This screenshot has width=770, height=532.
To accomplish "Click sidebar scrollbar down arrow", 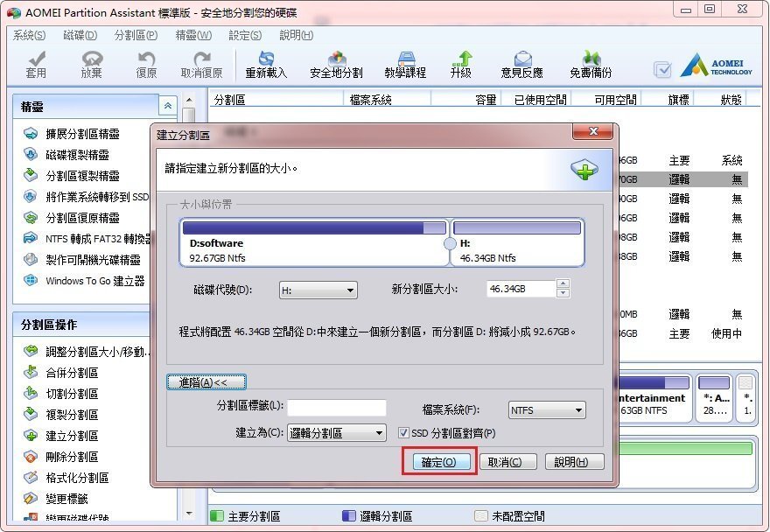I will (189, 513).
